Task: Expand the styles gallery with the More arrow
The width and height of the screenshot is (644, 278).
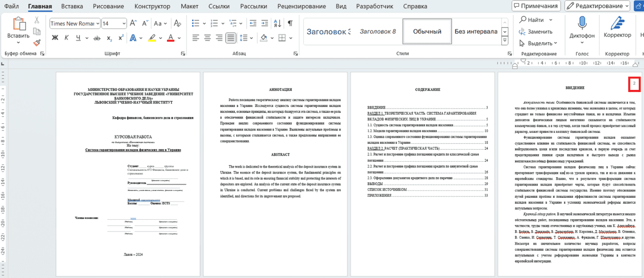Action: [x=505, y=41]
